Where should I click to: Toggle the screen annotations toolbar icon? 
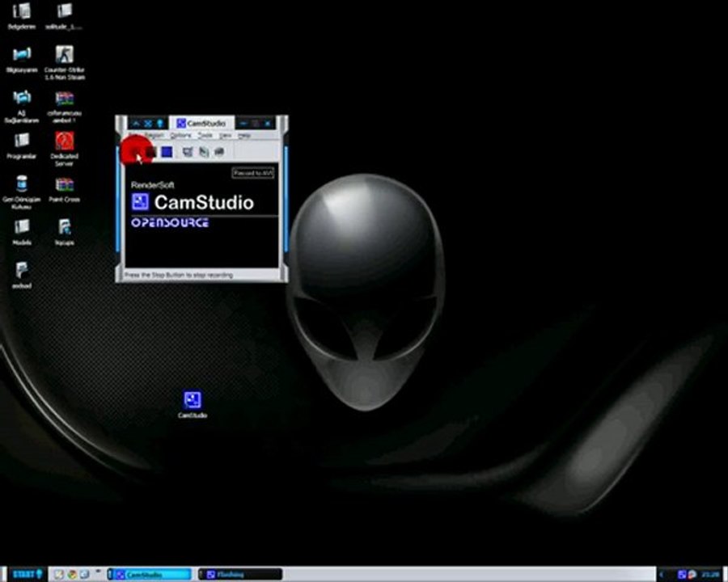click(188, 151)
